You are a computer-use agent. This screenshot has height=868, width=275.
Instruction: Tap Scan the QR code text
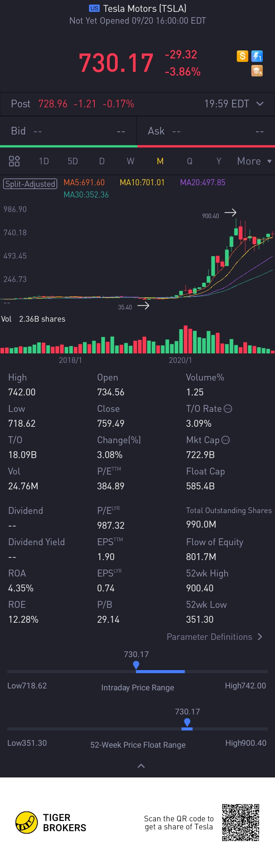point(179,823)
